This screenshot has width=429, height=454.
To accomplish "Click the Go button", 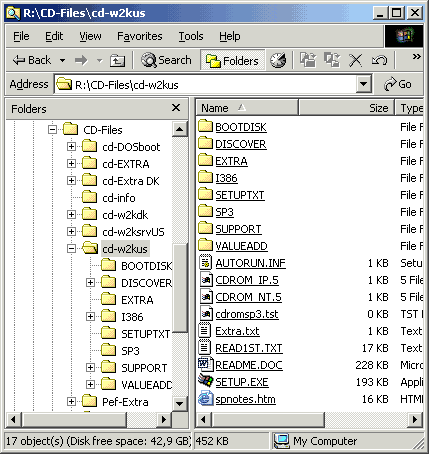I will [x=398, y=84].
